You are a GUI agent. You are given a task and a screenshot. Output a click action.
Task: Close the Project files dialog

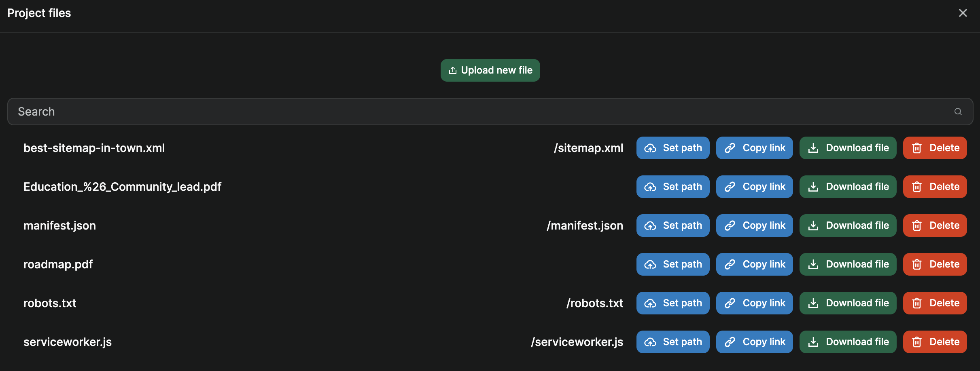pyautogui.click(x=963, y=13)
